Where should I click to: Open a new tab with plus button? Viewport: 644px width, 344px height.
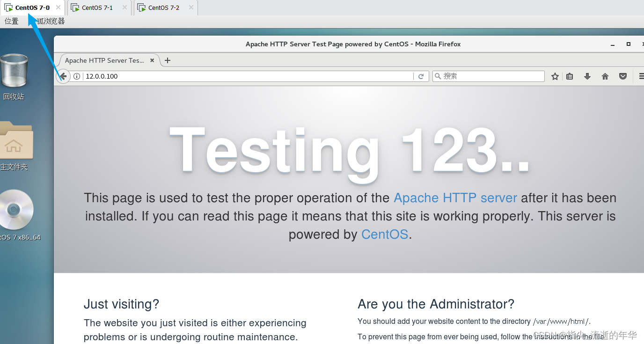click(168, 60)
